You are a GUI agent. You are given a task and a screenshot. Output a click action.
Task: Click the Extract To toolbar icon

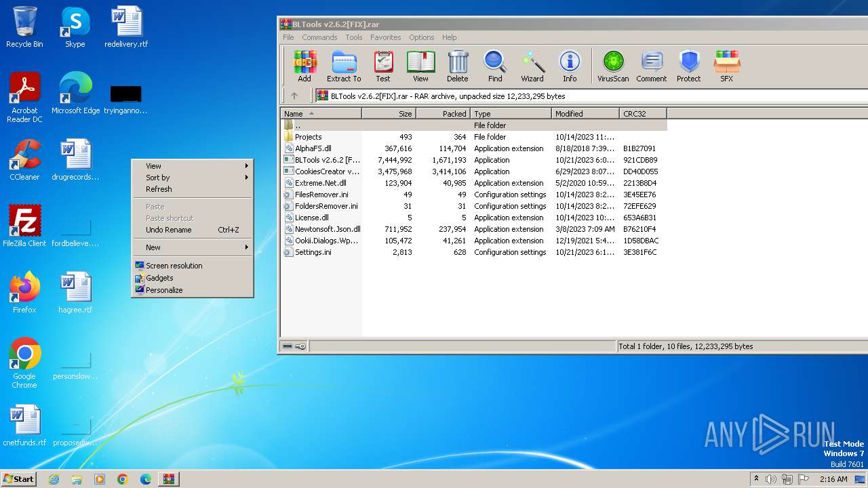pos(344,66)
